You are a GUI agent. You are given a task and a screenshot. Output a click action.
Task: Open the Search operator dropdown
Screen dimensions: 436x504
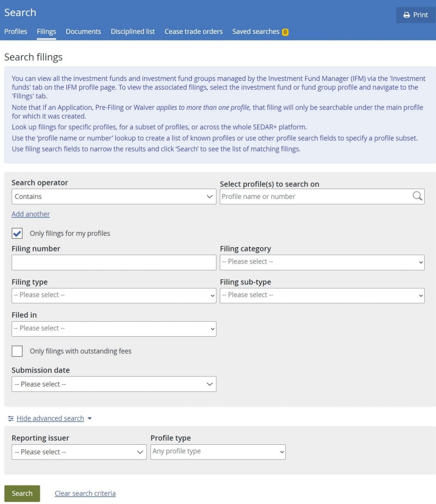tap(114, 197)
